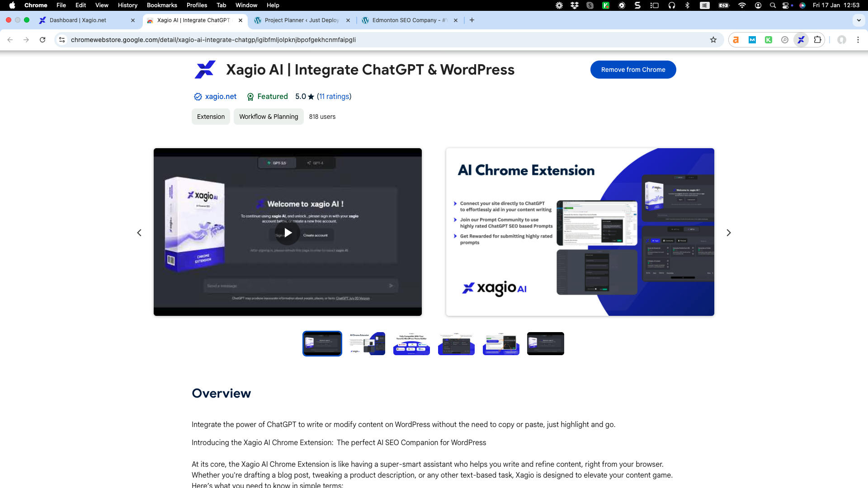Open the Help menu

[x=273, y=5]
